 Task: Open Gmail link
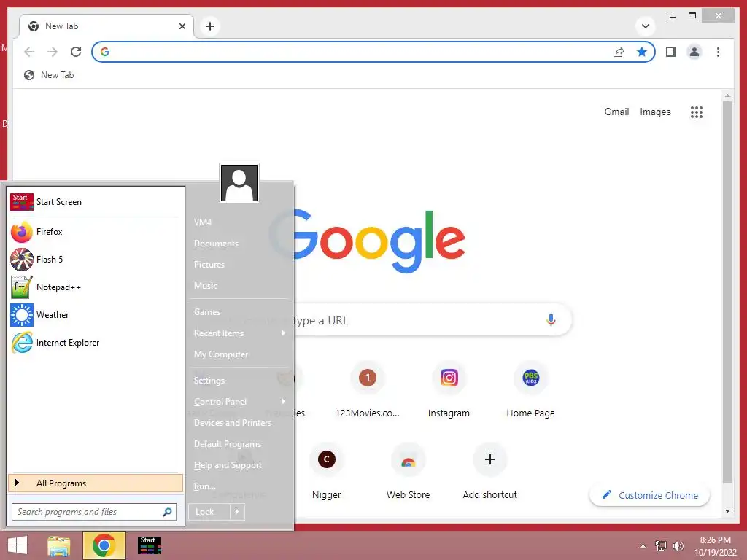pos(616,112)
